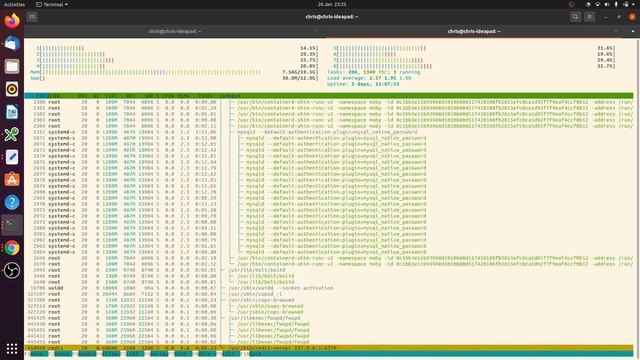640x360 pixels.
Task: Select the highlighted redis-server process row
Action: [x=329, y=348]
